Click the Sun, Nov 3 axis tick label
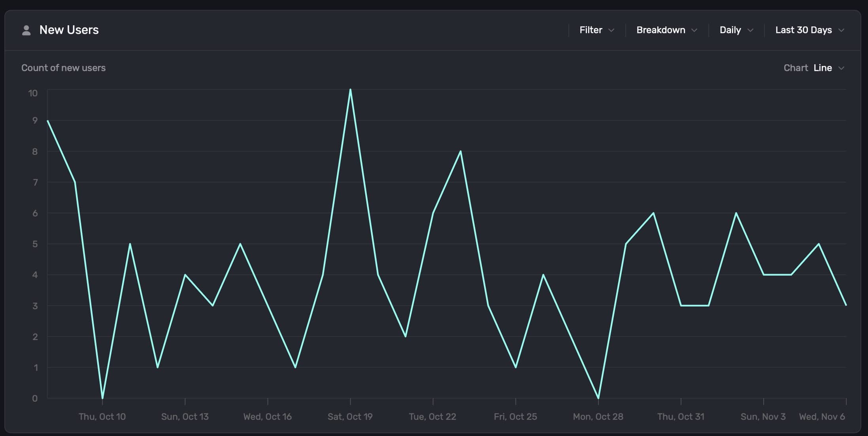Screen dimensions: 868x436 (763, 417)
